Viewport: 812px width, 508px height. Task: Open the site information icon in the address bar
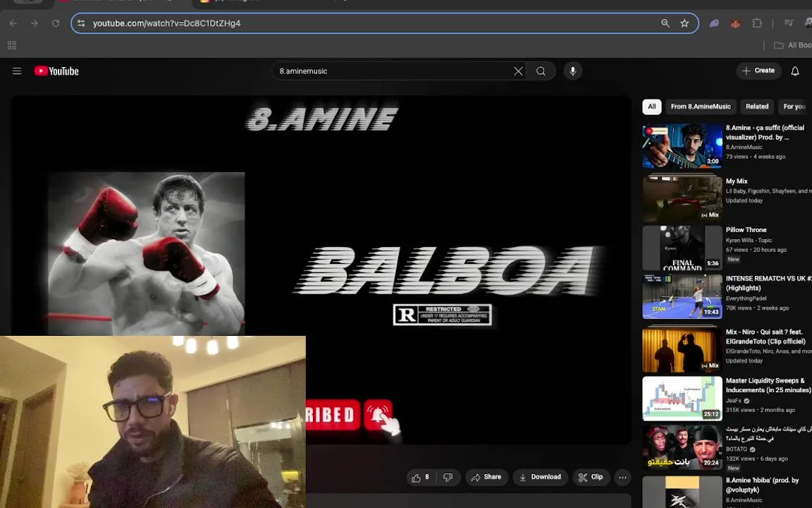point(81,23)
